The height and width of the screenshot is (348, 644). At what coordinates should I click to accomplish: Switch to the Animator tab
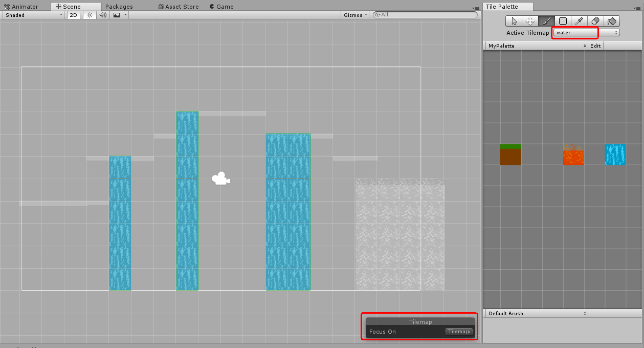point(21,7)
